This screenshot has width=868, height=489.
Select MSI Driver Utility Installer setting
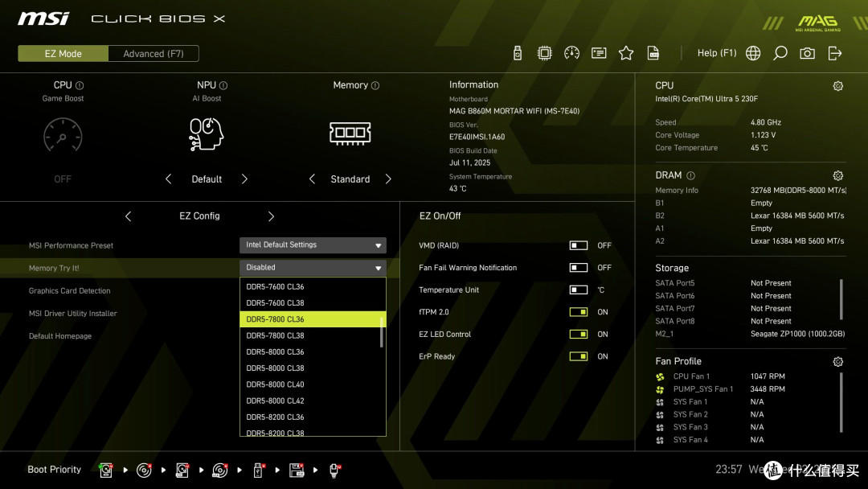[x=72, y=314]
